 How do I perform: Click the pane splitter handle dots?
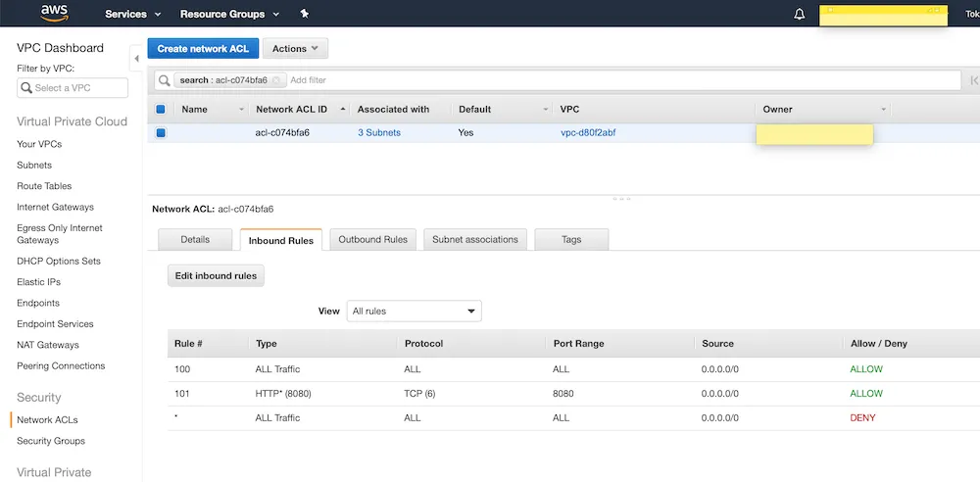click(621, 199)
